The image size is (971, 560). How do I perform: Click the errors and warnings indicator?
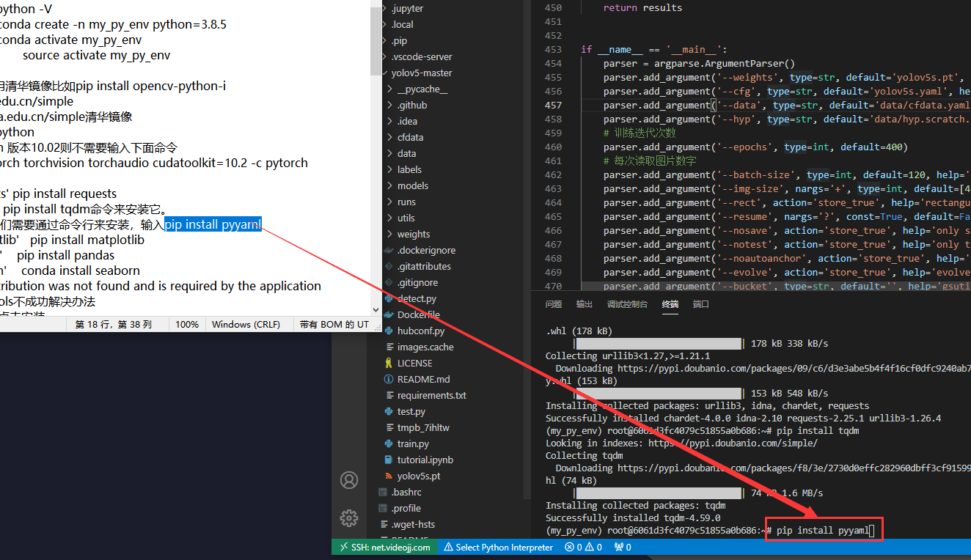[x=584, y=547]
